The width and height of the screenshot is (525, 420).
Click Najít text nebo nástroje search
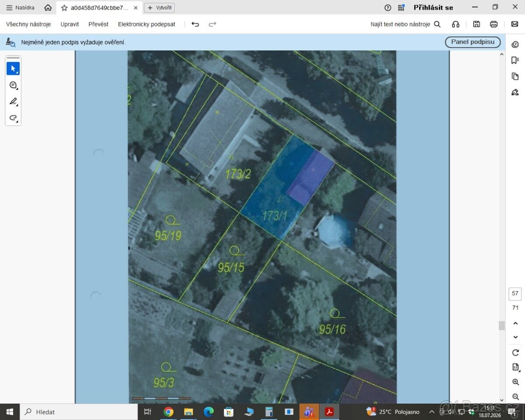pos(406,24)
